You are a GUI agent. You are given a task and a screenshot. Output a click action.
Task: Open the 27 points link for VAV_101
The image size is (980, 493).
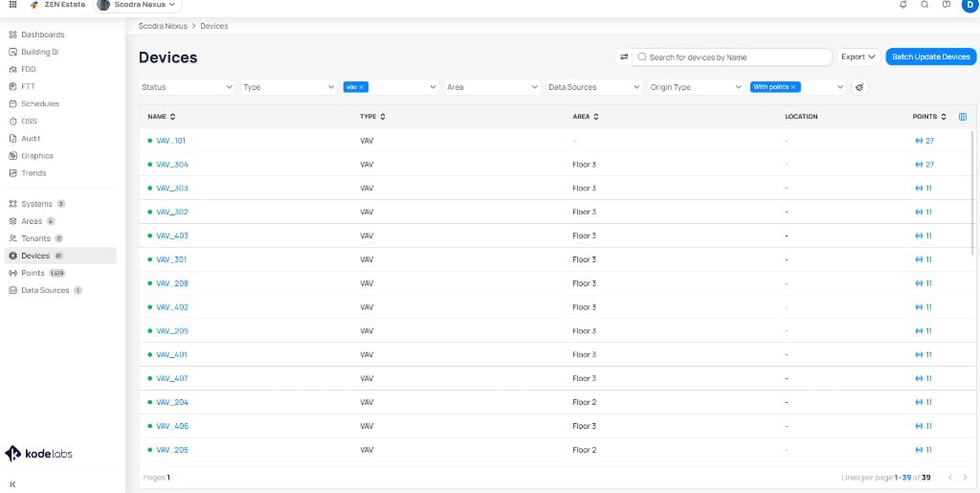924,141
